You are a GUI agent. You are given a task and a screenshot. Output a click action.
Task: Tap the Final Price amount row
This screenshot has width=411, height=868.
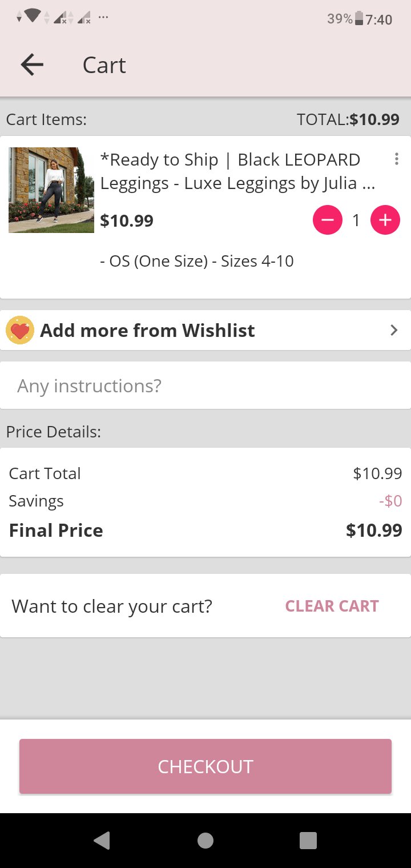[x=205, y=531]
